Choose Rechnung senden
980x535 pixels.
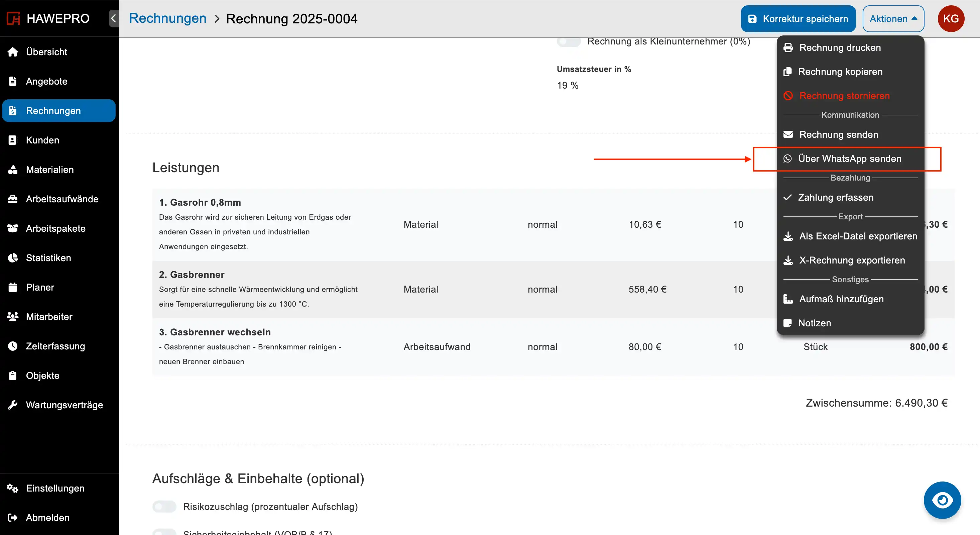(850, 134)
